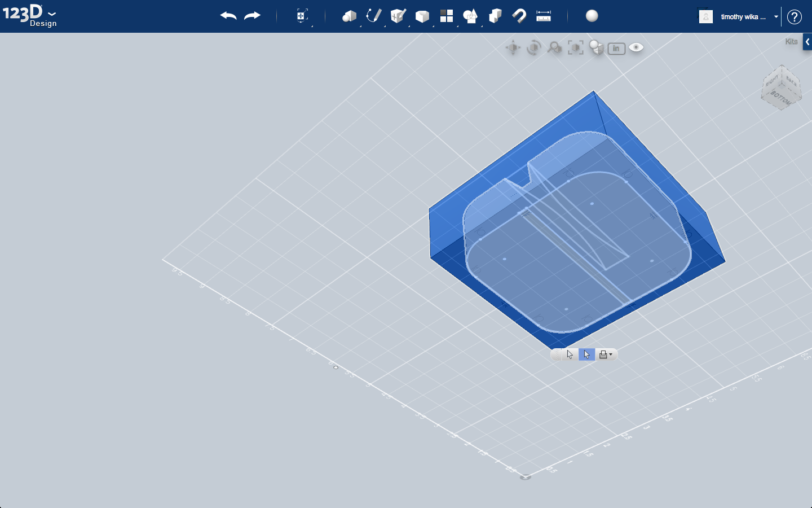Activate the Orbit navigation tool
Viewport: 812px width, 508px height.
[x=534, y=48]
